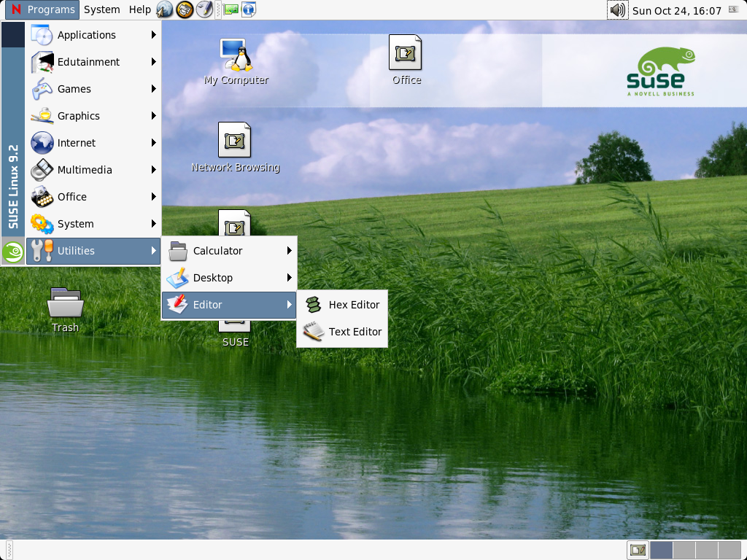Click the top panel drawer grip handle
747x560 pixels.
click(218, 9)
